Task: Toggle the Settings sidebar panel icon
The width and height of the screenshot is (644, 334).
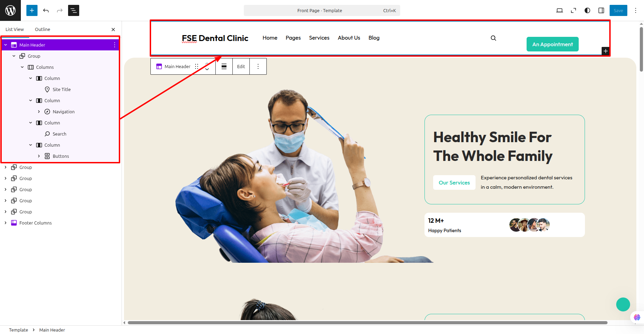Action: coord(601,10)
